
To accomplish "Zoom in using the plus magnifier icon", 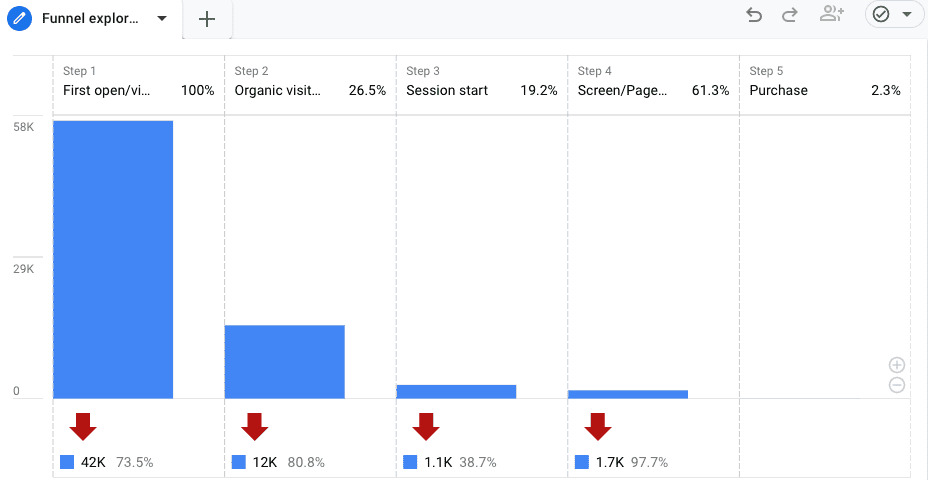I will [x=897, y=365].
